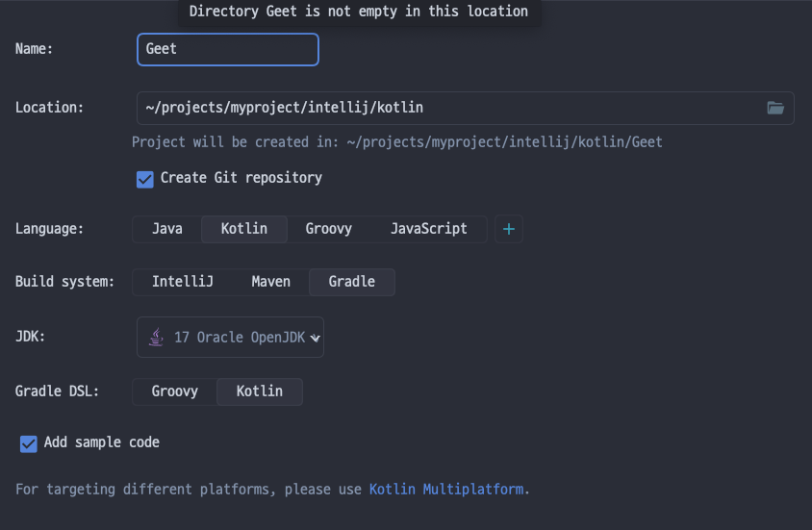
Task: Click the 'Gradle DSL:' label
Action: (57, 391)
